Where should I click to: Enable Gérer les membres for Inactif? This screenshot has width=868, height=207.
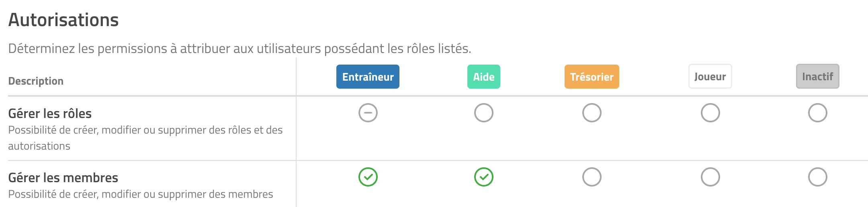point(818,177)
